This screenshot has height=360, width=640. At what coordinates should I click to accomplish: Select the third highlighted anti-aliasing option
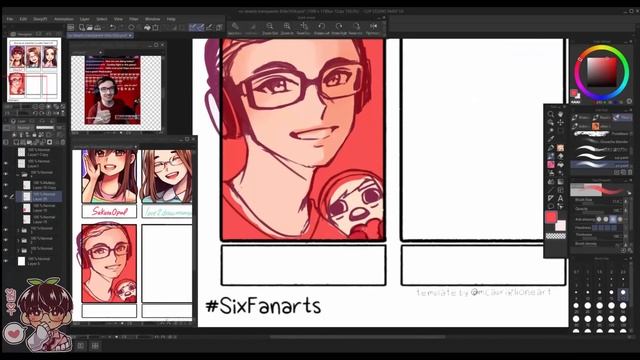point(613,219)
